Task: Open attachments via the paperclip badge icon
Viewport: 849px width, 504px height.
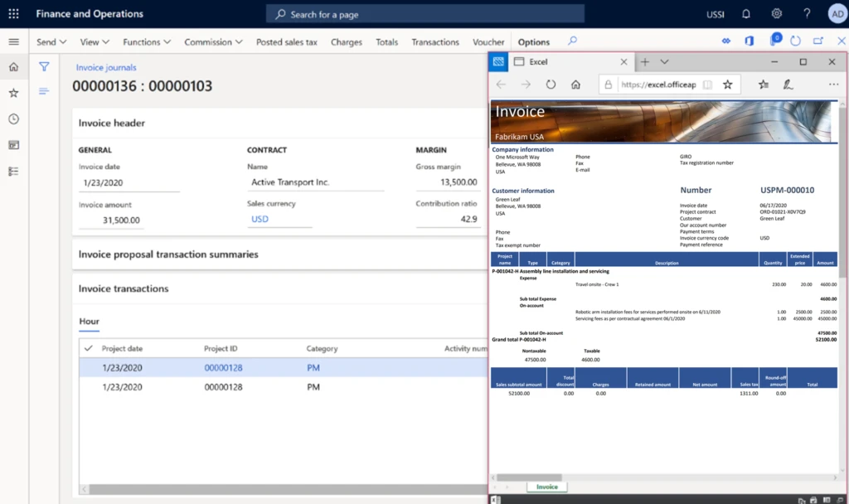Action: click(x=775, y=40)
